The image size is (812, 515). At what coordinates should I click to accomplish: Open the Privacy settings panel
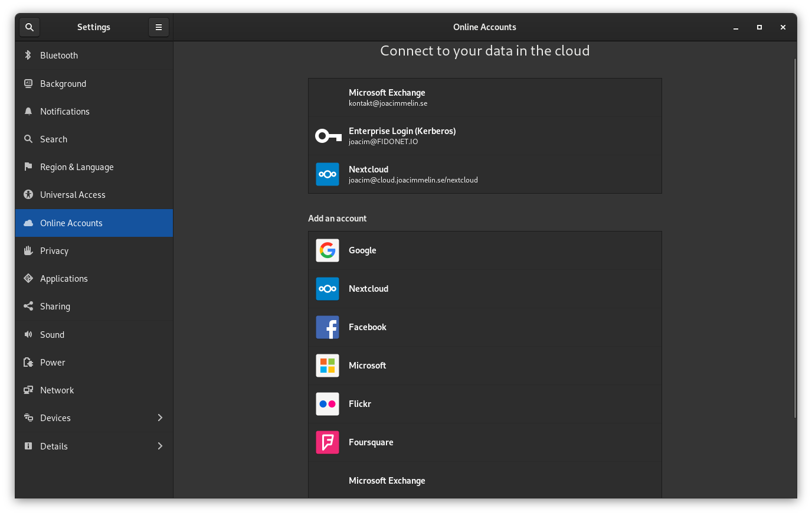pyautogui.click(x=94, y=251)
